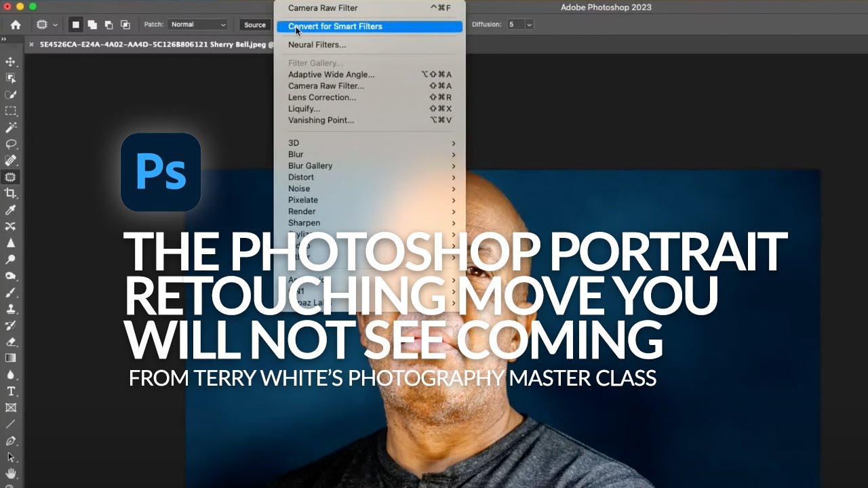Viewport: 868px width, 488px height.
Task: Expand the Render submenu
Action: [370, 211]
